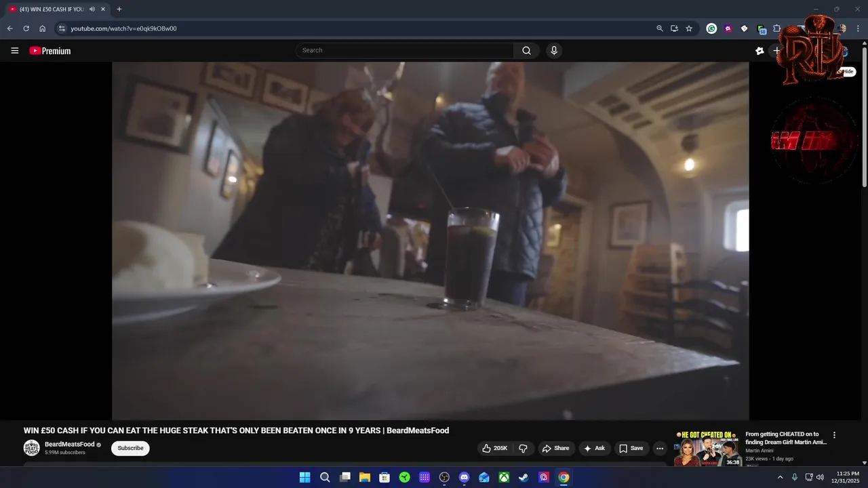Install app icon in address bar
Viewport: 868px width, 488px height.
674,28
